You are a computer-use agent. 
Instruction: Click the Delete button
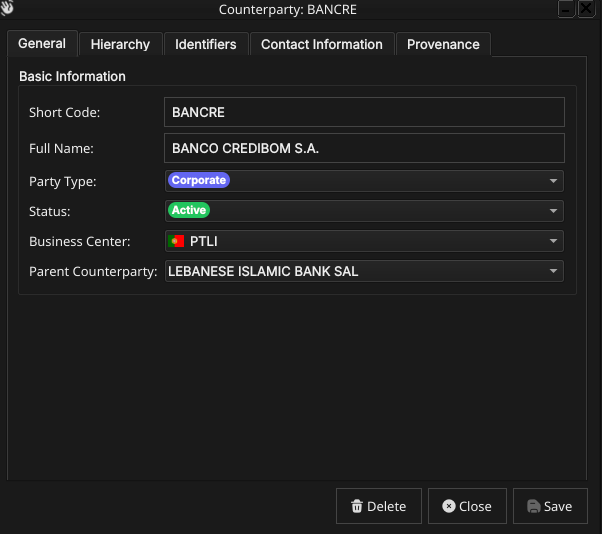click(x=379, y=506)
